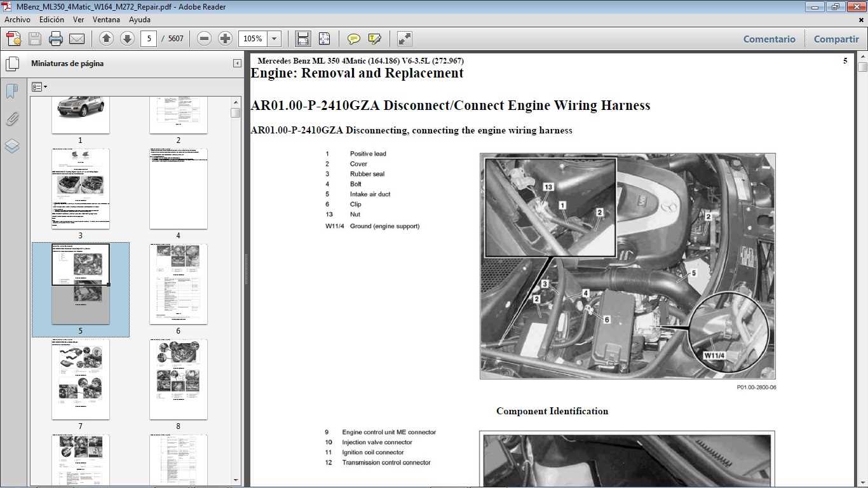Open the Bookmarks panel icon
This screenshot has height=488, width=868.
[x=12, y=91]
